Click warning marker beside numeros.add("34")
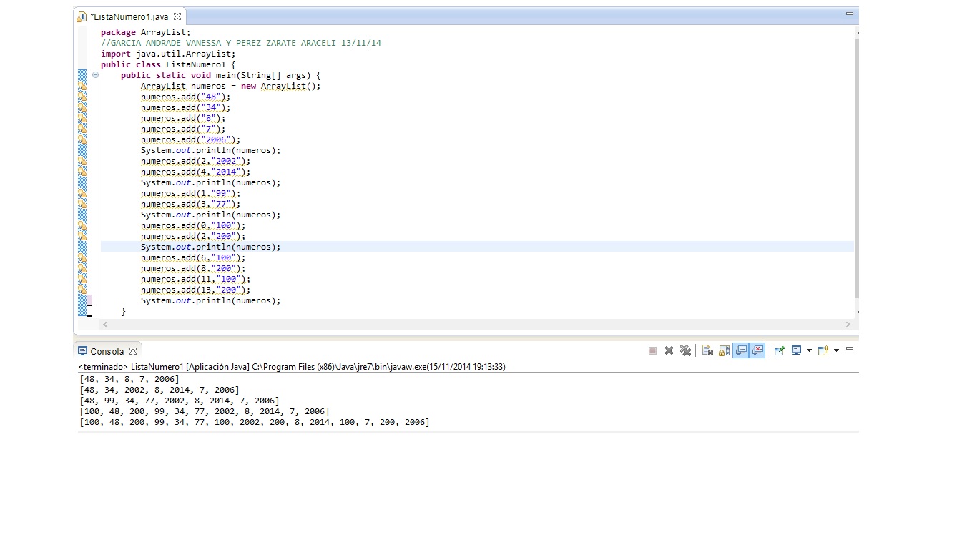The width and height of the screenshot is (977, 560). tap(82, 107)
